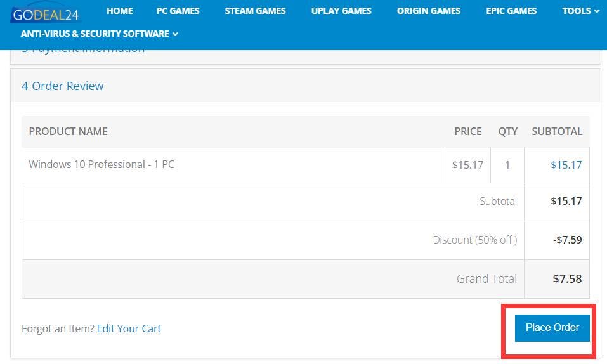The height and width of the screenshot is (364, 607).
Task: Click the PRICE column header
Action: point(467,131)
